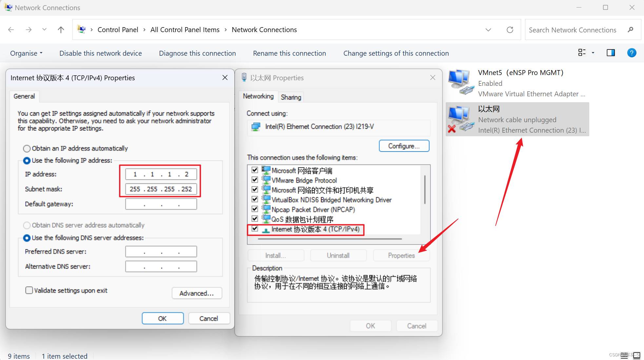Click the IP address field

[161, 174]
